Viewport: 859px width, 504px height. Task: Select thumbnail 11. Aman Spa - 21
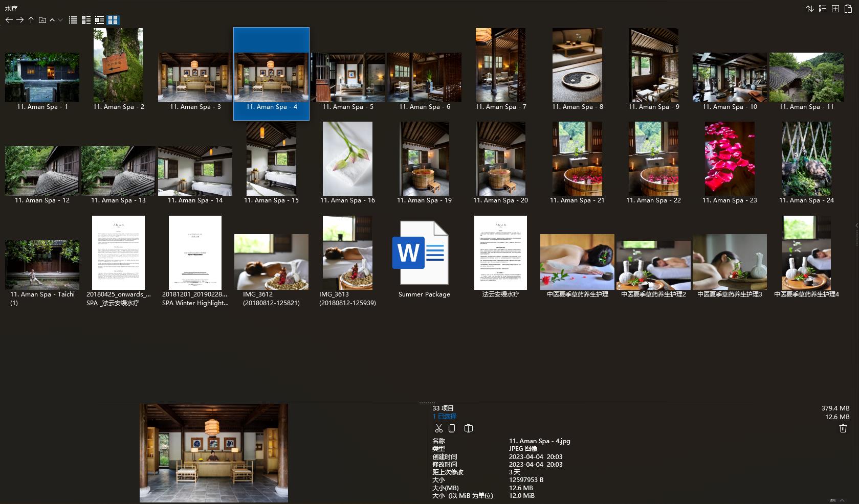[x=577, y=158]
